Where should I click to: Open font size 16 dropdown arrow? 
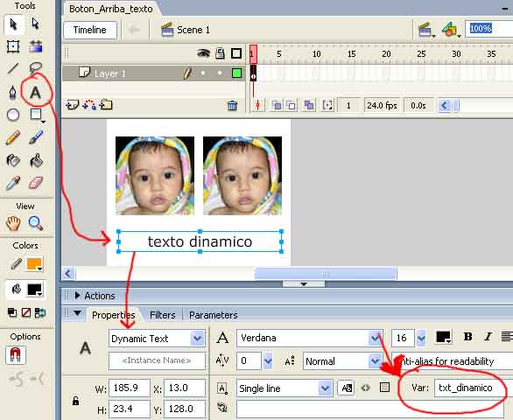pyautogui.click(x=421, y=338)
